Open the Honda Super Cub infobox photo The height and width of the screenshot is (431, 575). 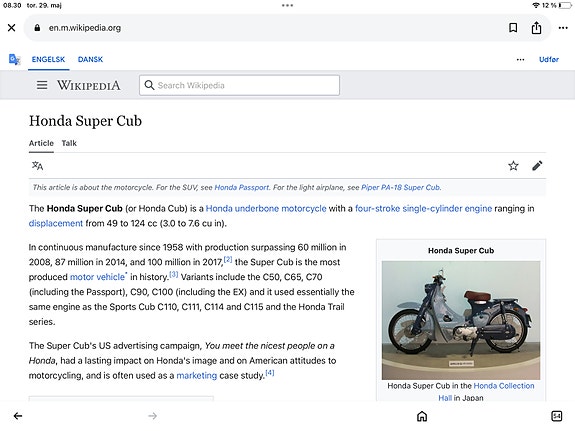[x=461, y=320]
